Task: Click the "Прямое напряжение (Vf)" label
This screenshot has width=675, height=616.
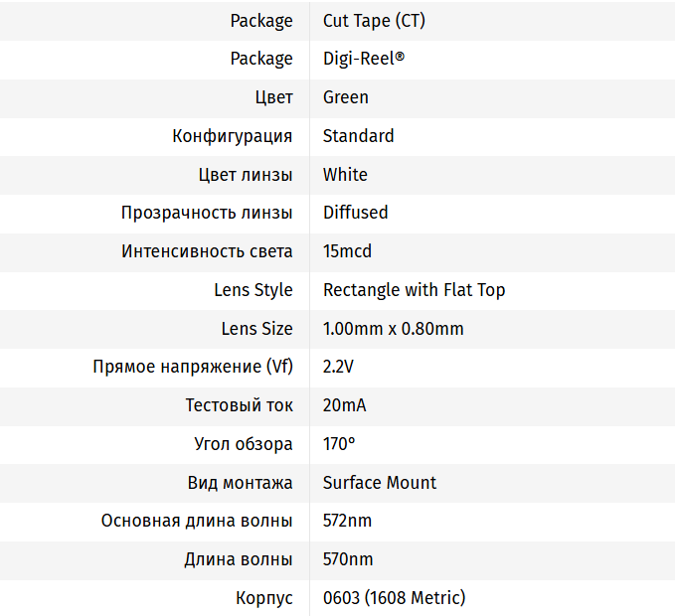Action: click(x=193, y=367)
